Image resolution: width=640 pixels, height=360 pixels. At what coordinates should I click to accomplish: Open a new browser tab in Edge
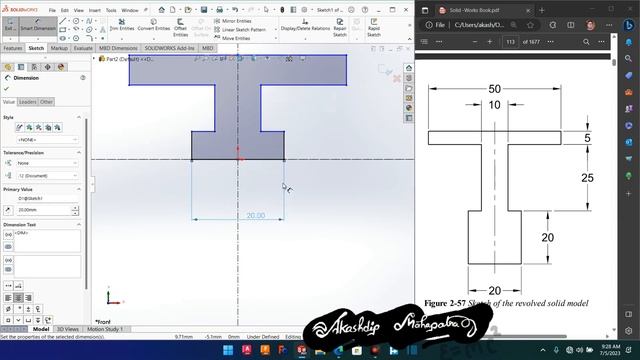[542, 11]
